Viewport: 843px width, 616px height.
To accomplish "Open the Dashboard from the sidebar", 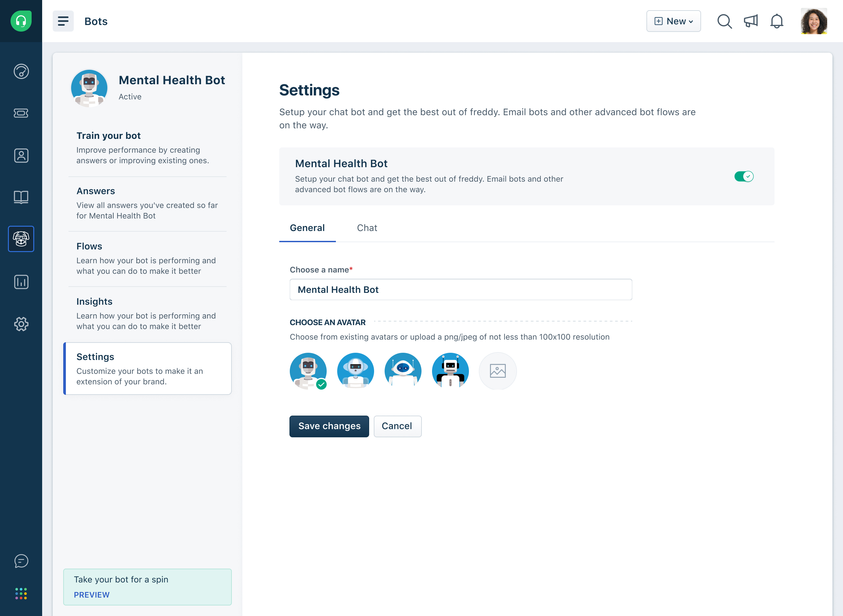I will 21,71.
